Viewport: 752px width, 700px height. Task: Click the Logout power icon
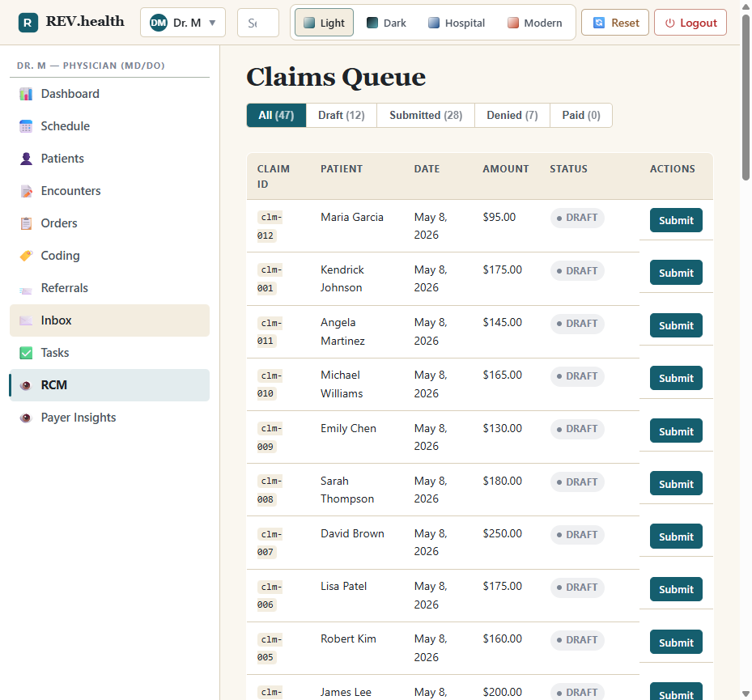pos(670,23)
